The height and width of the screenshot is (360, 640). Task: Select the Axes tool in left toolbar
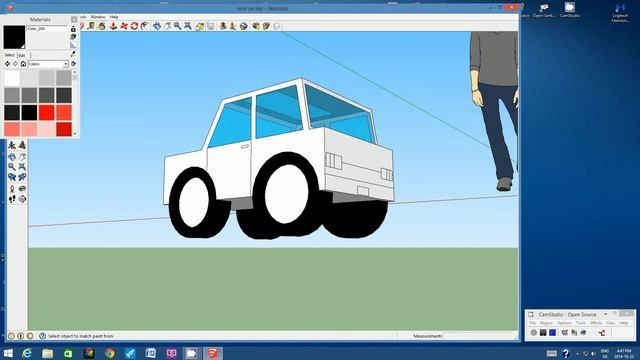(x=12, y=145)
